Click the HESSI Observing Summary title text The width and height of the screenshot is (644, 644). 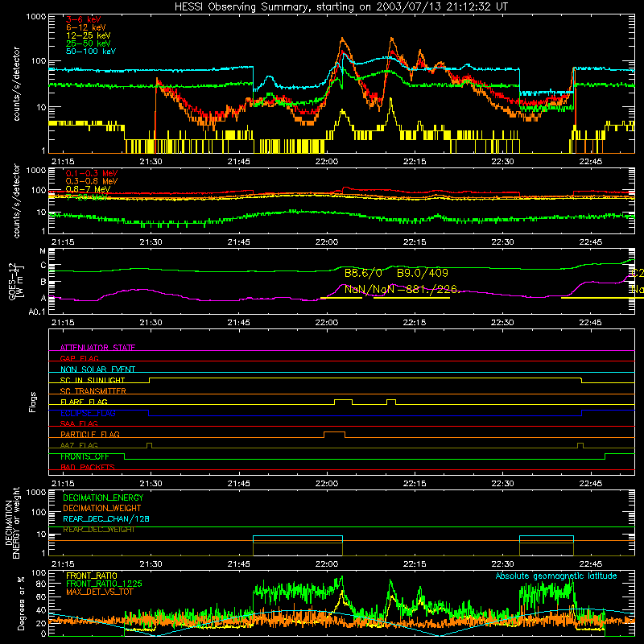[x=341, y=7]
